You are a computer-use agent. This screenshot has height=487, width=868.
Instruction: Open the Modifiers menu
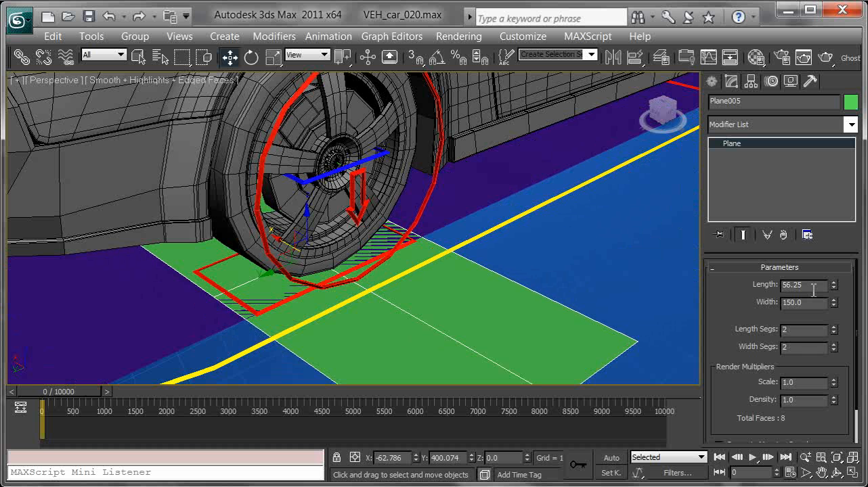[x=274, y=37]
